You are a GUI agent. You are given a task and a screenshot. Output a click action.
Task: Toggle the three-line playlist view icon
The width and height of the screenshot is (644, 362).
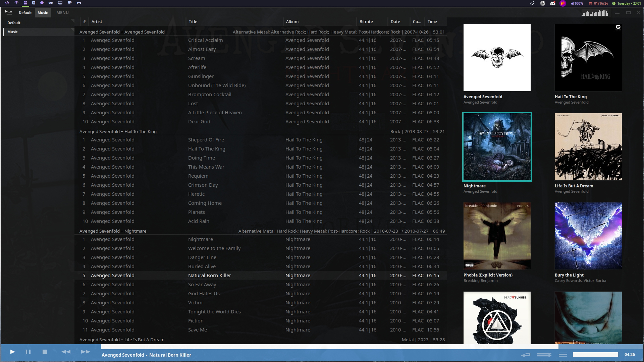pyautogui.click(x=563, y=355)
